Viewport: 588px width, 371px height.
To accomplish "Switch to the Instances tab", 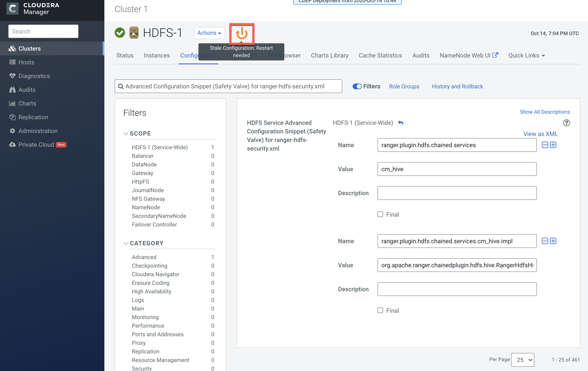I will [157, 55].
